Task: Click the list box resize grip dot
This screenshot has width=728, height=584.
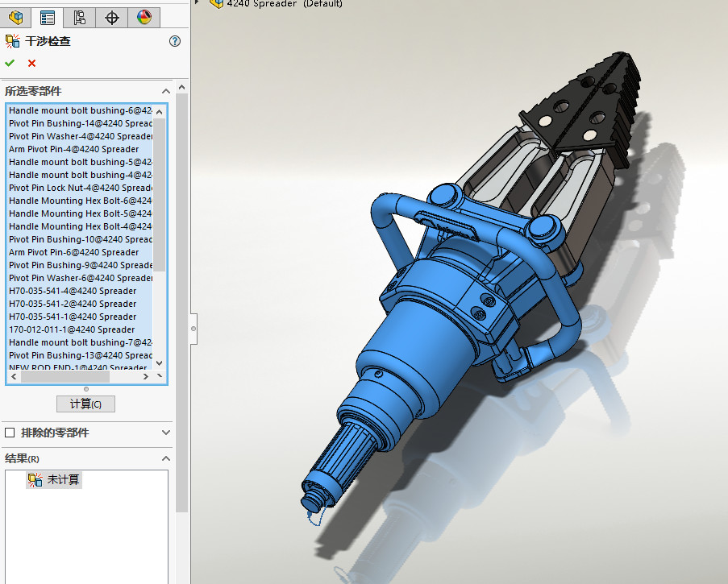Action: click(x=86, y=389)
